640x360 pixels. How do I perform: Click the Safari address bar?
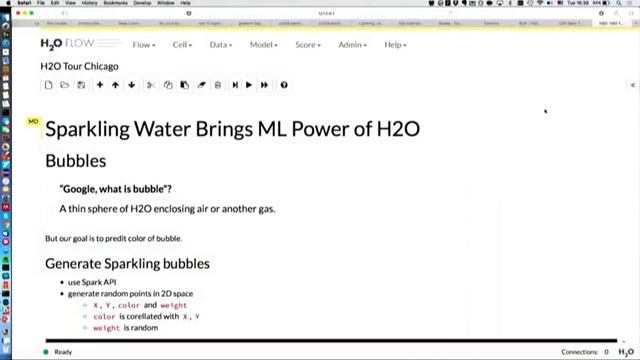pos(327,13)
